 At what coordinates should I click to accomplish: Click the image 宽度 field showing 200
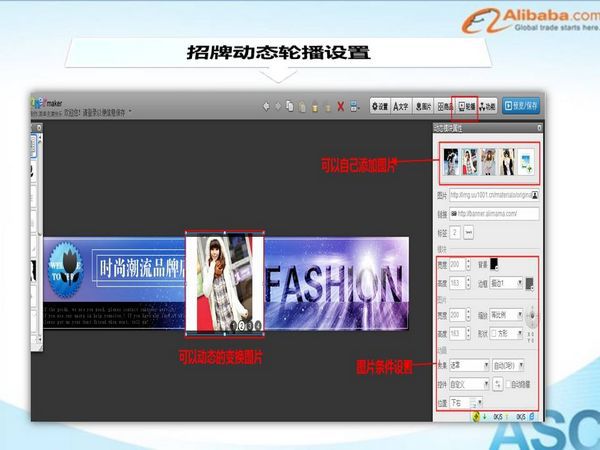(x=457, y=315)
